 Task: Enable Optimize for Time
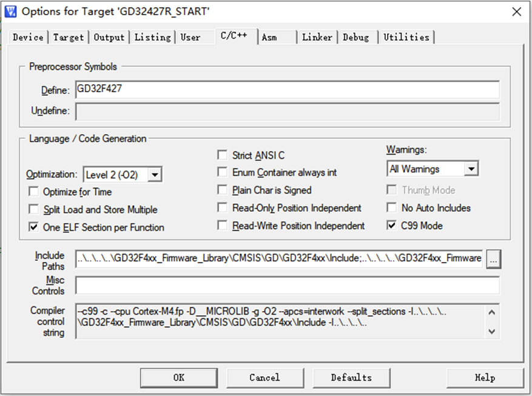[x=33, y=191]
